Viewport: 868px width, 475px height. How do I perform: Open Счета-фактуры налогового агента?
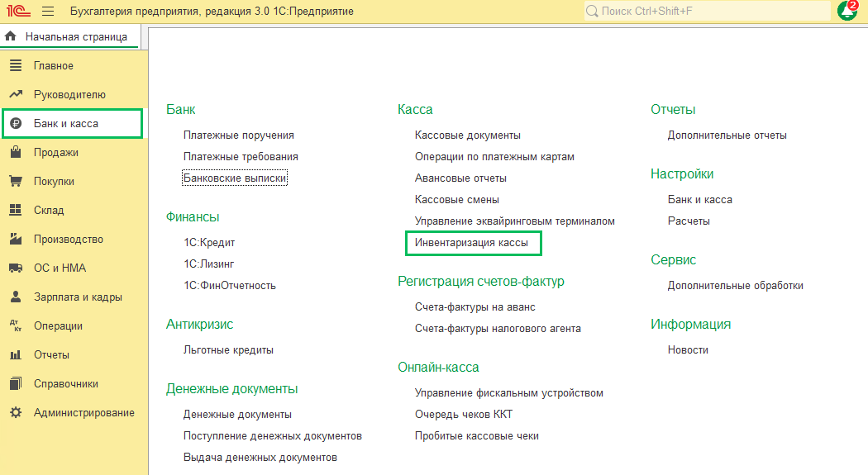[498, 329]
